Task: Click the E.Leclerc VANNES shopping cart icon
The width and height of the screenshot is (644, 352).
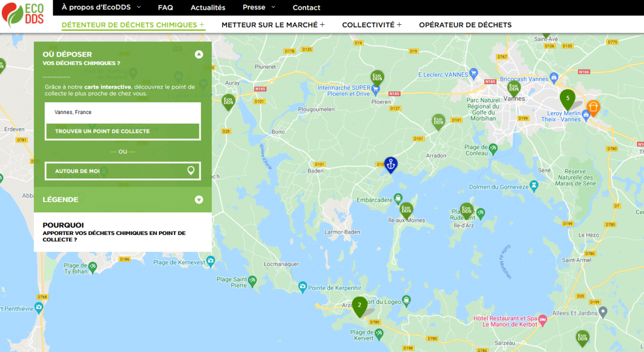Action: [473, 74]
